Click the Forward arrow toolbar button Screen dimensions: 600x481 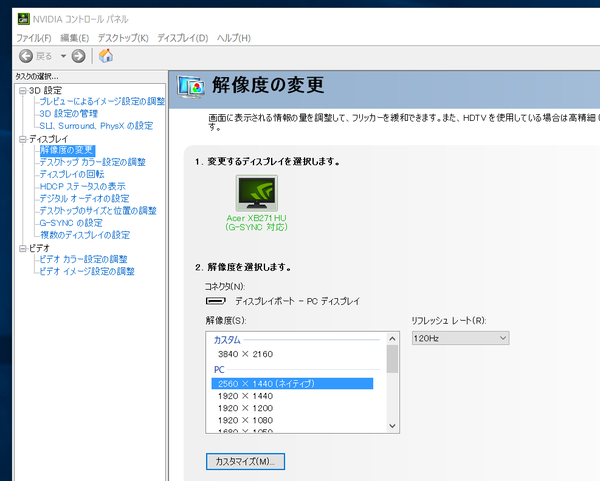click(x=79, y=56)
